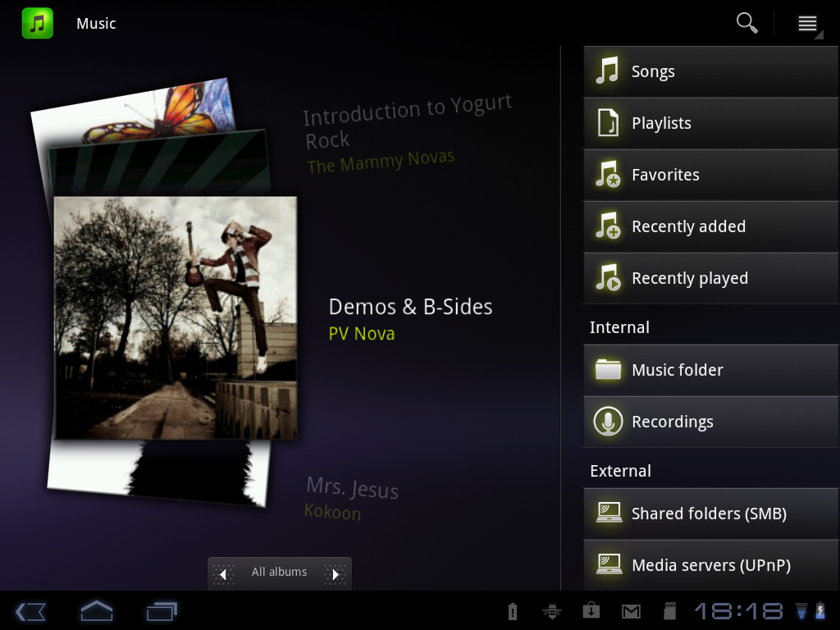Select the All albums view label
This screenshot has width=840, height=630.
(x=279, y=572)
